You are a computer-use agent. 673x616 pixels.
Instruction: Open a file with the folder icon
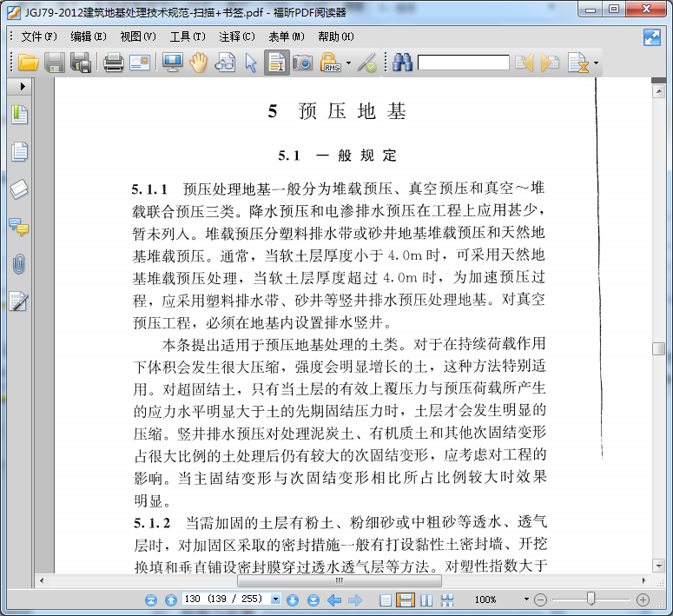tap(29, 63)
